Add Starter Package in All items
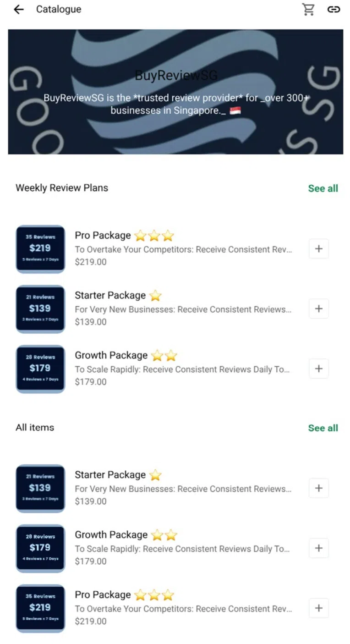Screen dimensions: 350x644 pyautogui.click(x=319, y=489)
